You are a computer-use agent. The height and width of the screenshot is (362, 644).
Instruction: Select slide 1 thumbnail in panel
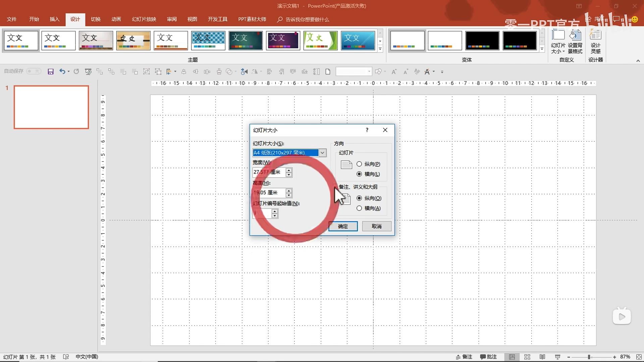coord(51,107)
